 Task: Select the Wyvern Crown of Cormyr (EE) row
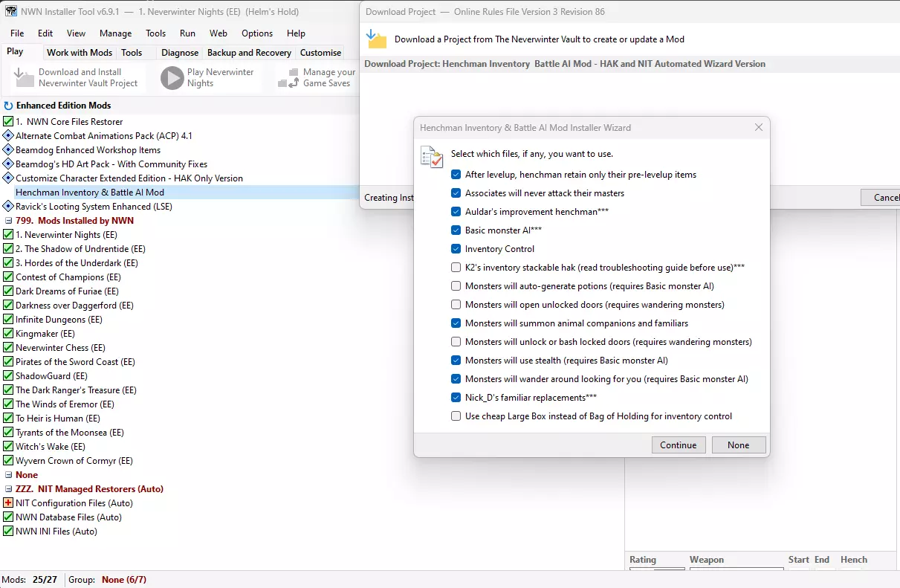click(74, 461)
